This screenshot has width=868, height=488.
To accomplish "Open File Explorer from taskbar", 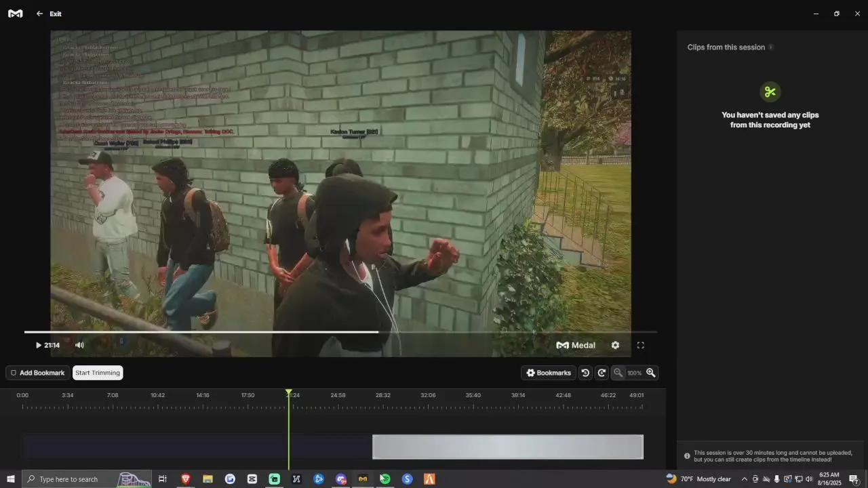I will (208, 479).
